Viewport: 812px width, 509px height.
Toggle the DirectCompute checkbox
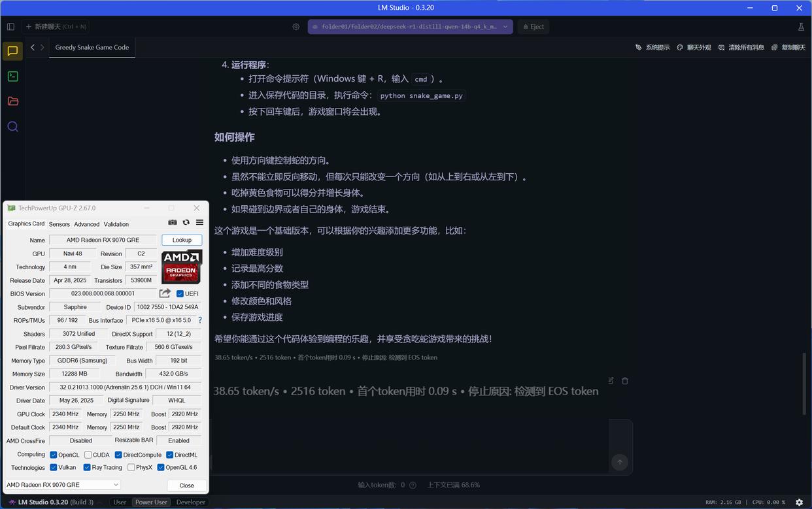[x=118, y=455]
